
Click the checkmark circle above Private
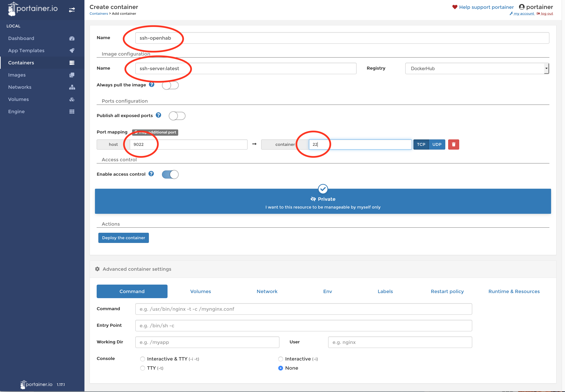coord(323,189)
